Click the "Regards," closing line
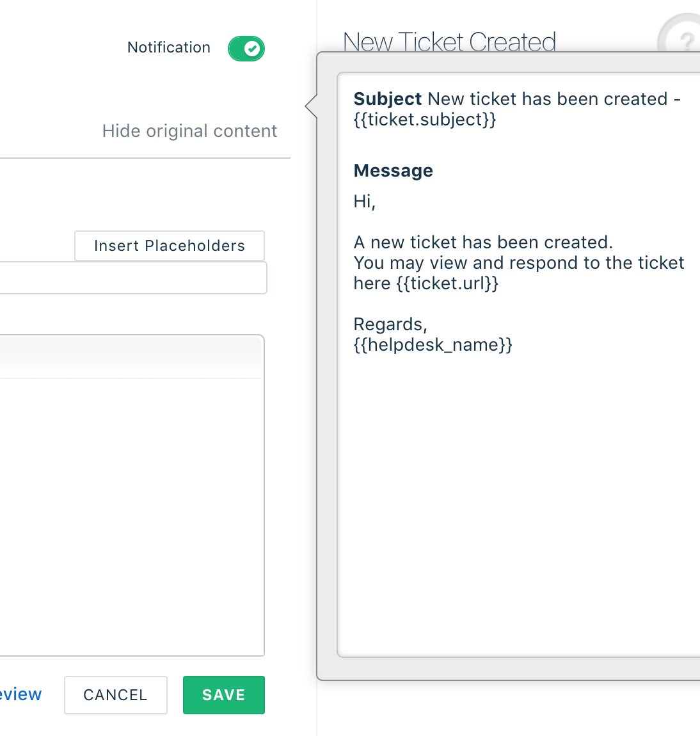Viewport: 700px width, 736px height. coord(390,324)
